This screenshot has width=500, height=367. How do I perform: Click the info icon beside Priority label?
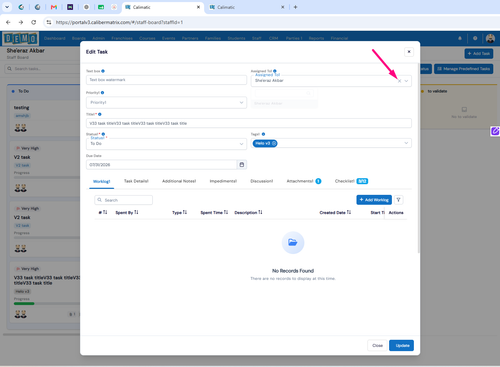tap(102, 93)
